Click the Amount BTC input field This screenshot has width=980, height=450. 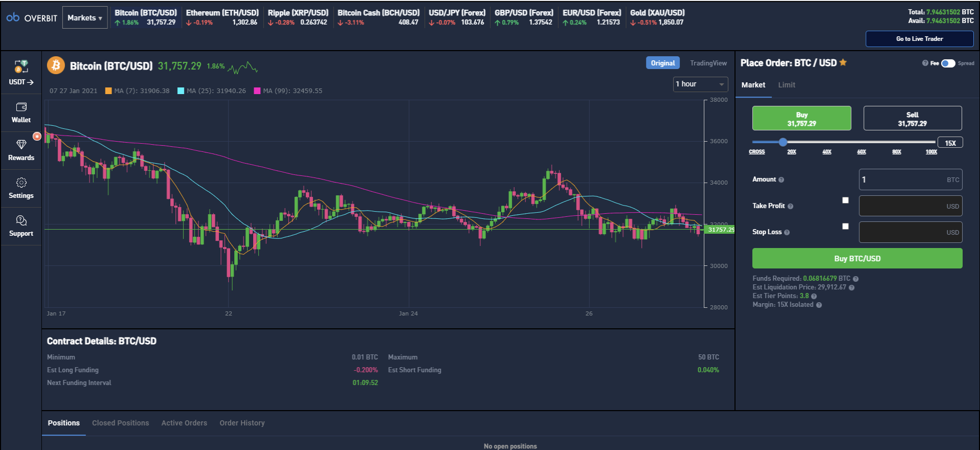pyautogui.click(x=910, y=179)
